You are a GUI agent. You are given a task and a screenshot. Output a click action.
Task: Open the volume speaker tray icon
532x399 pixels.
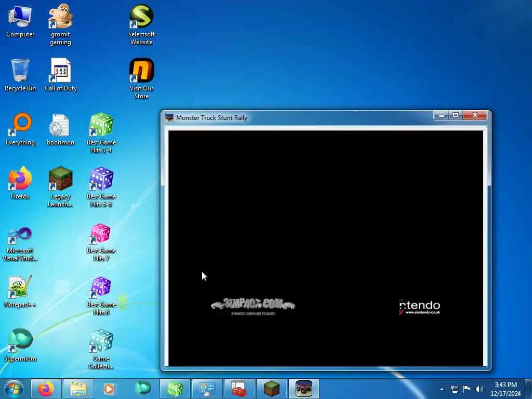click(480, 389)
